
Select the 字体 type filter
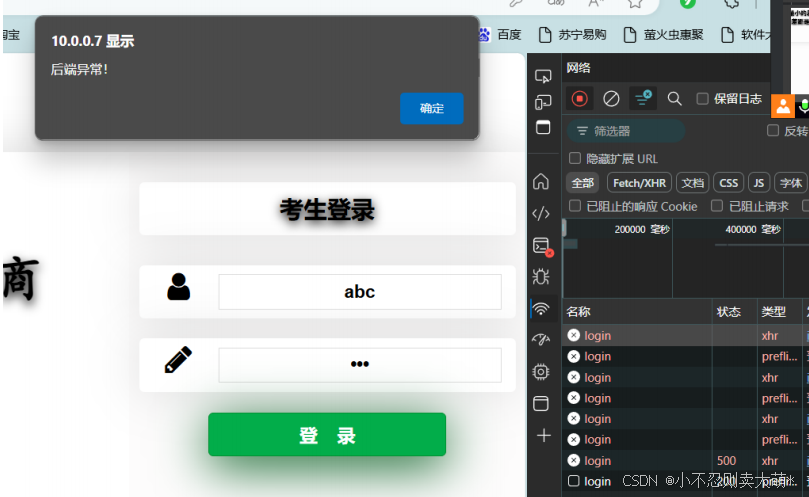pyautogui.click(x=790, y=183)
